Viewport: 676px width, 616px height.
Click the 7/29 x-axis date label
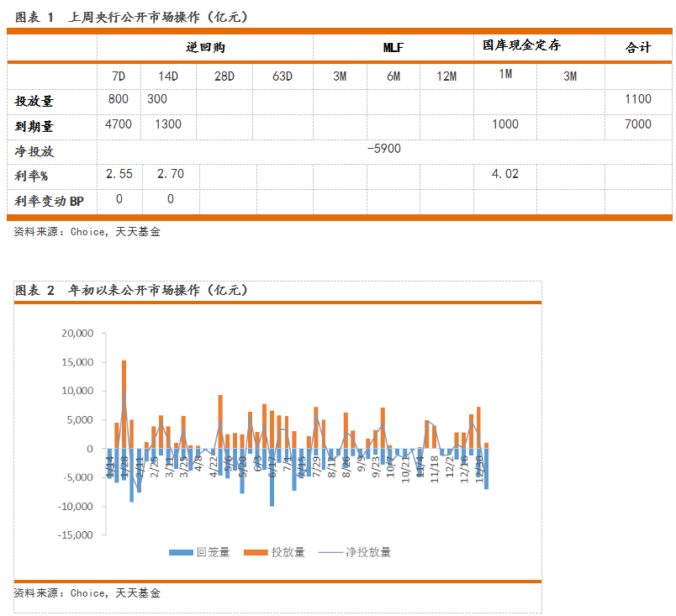[x=316, y=467]
